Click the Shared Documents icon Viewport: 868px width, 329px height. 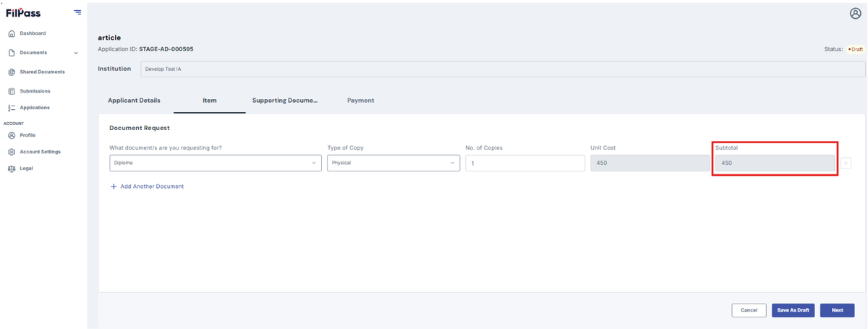[x=12, y=72]
